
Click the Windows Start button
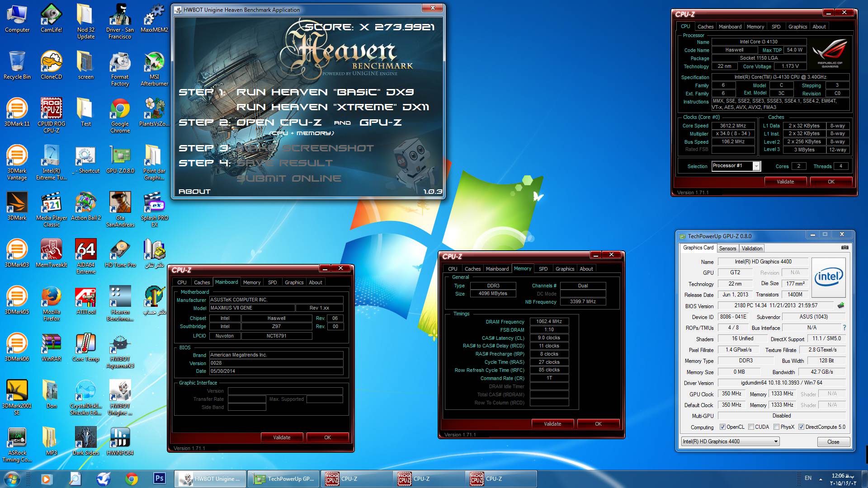(x=12, y=479)
